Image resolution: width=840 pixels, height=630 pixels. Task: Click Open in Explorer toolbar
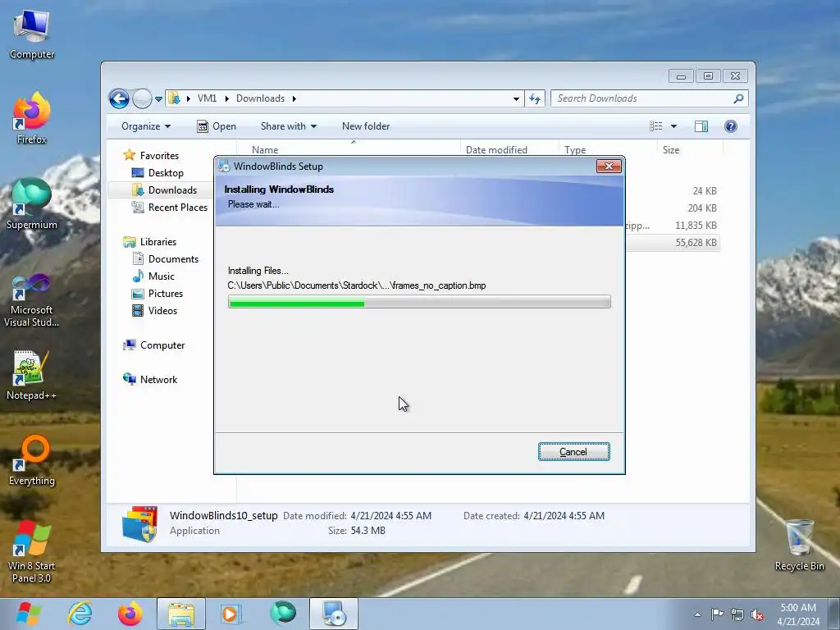pos(217,126)
